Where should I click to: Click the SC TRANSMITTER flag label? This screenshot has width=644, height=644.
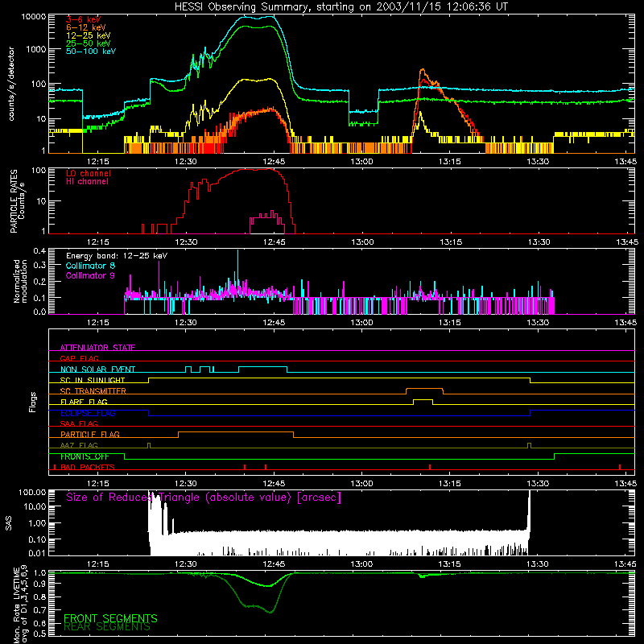point(93,391)
